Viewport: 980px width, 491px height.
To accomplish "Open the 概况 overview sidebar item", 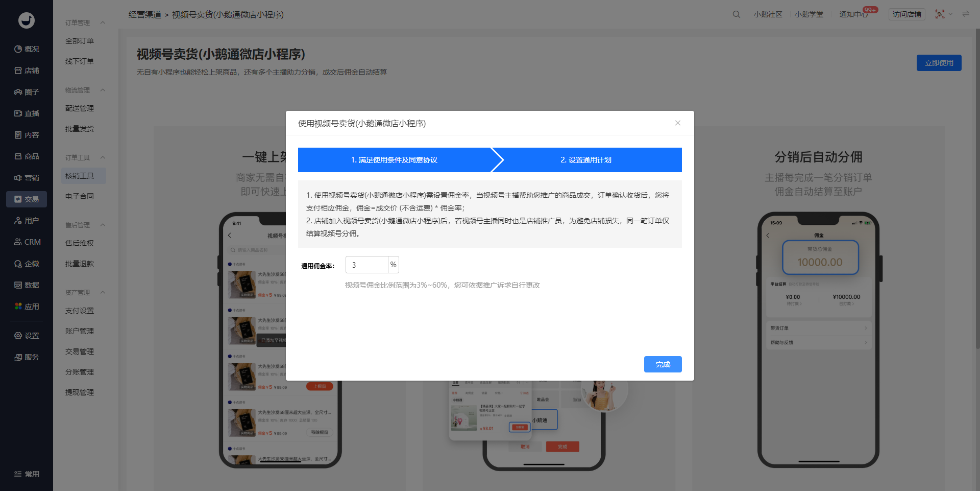I will coord(27,49).
